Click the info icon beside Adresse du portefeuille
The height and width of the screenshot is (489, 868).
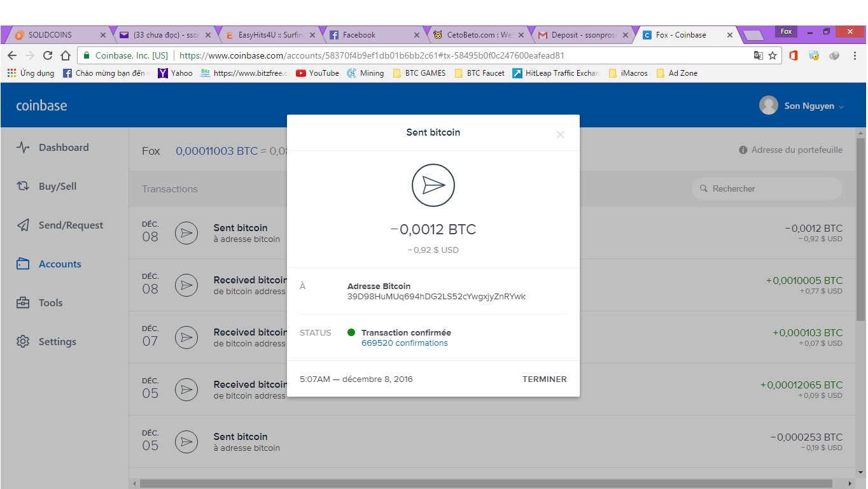743,150
